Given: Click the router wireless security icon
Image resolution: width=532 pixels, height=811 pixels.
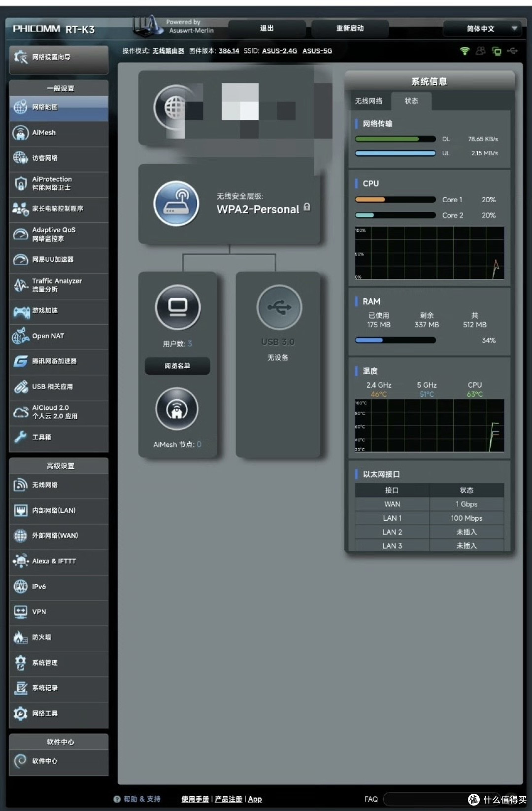Looking at the screenshot, I should pos(176,203).
